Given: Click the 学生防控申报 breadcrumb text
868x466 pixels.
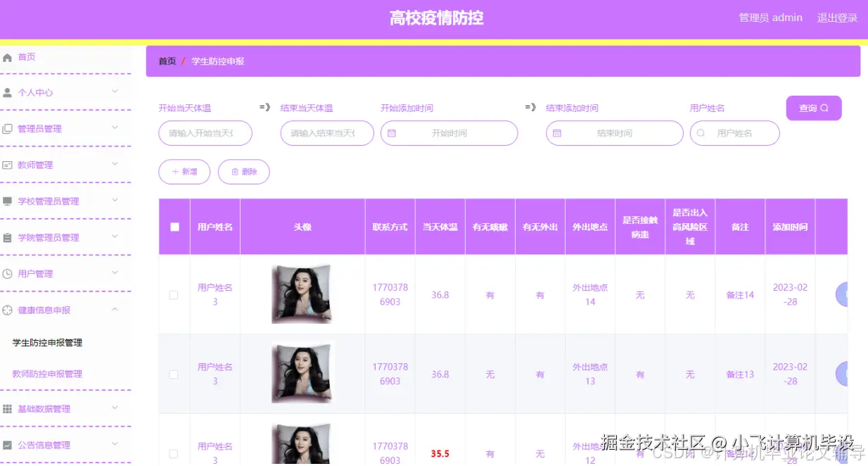Looking at the screenshot, I should pyautogui.click(x=218, y=61).
